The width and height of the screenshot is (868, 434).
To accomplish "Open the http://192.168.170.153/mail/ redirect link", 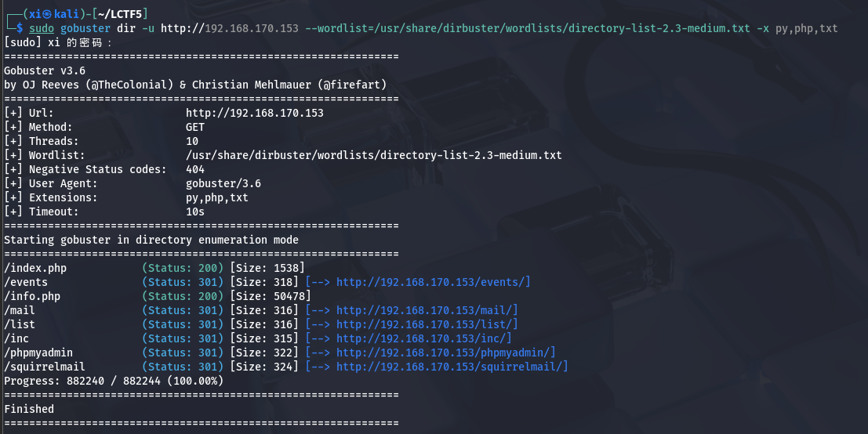I will click(427, 310).
